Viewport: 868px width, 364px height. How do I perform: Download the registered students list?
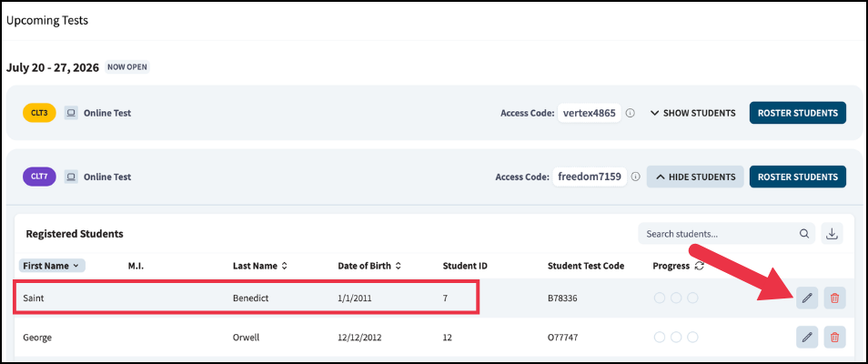(832, 233)
